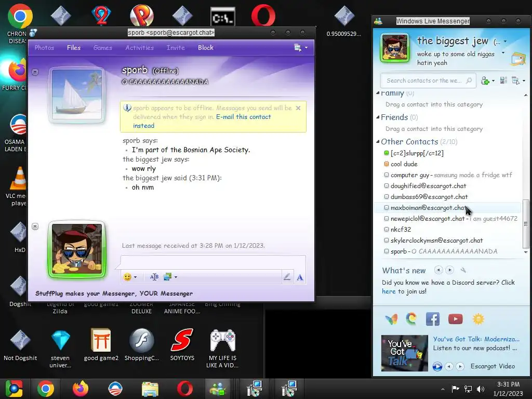Select contact dumbass69@escargot.chat

[448, 197]
